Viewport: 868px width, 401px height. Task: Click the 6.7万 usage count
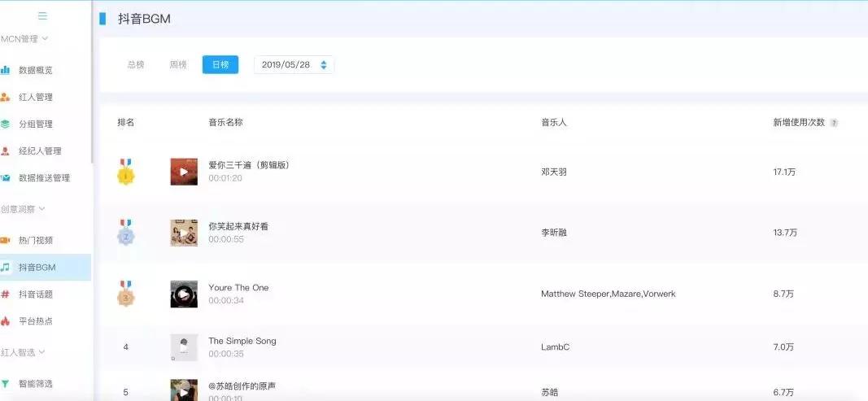point(783,392)
